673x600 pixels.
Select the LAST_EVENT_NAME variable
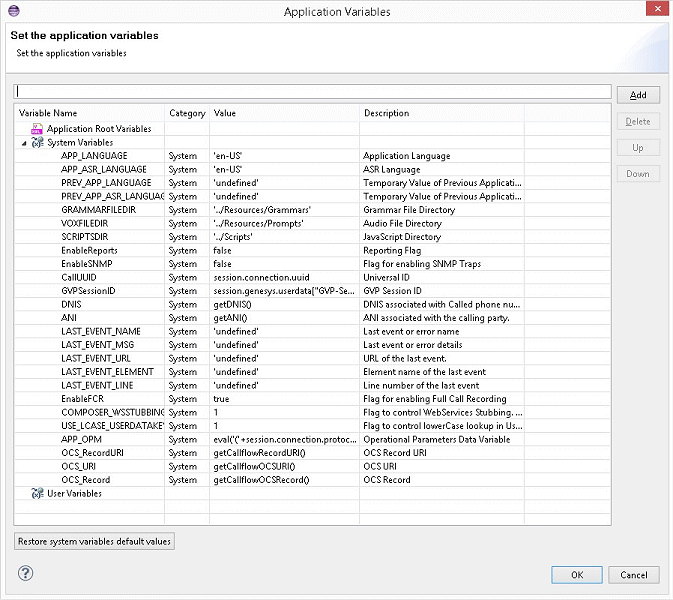pyautogui.click(x=101, y=332)
